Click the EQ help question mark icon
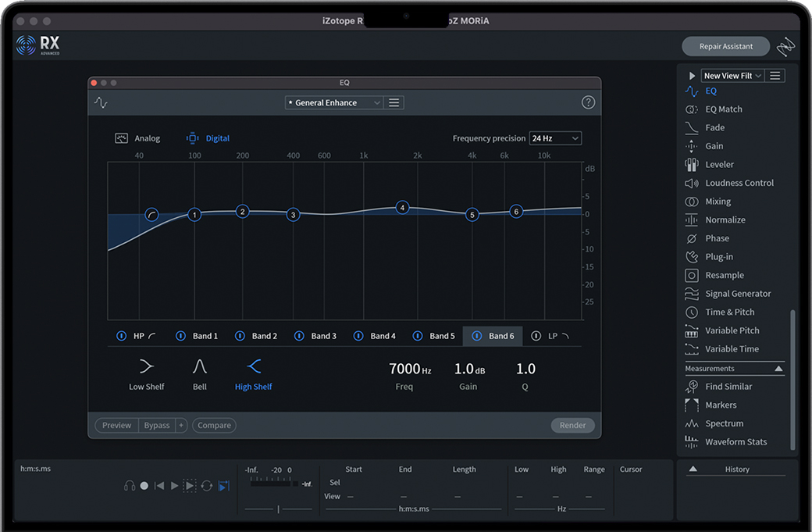 [x=589, y=102]
